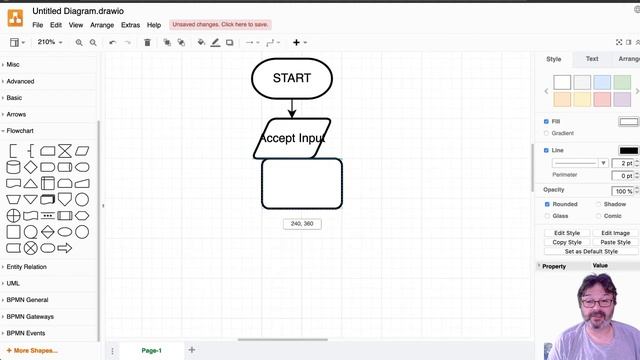The height and width of the screenshot is (360, 640).
Task: Toggle the Rounded checkbox
Action: (x=547, y=204)
